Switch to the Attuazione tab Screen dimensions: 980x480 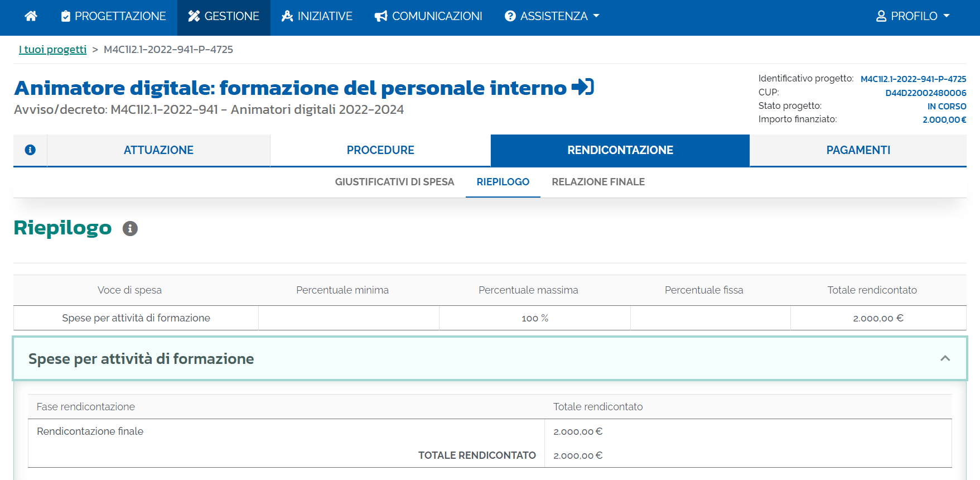[158, 150]
